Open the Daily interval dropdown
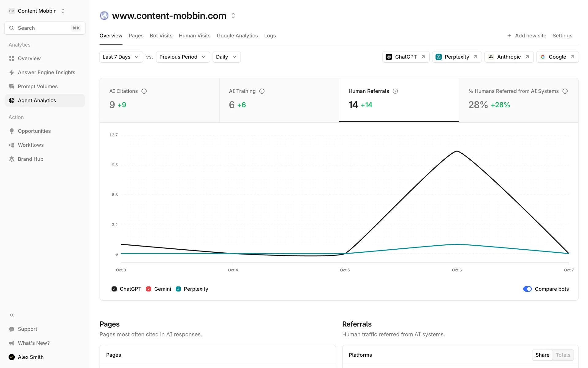588x368 pixels. [x=226, y=57]
